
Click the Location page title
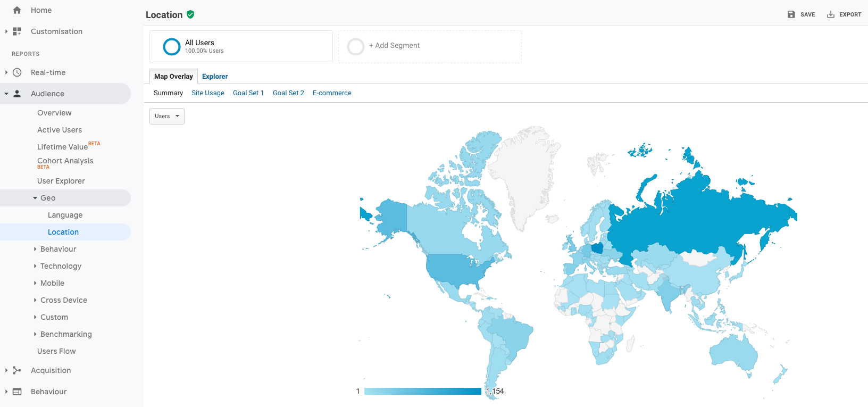pos(164,15)
